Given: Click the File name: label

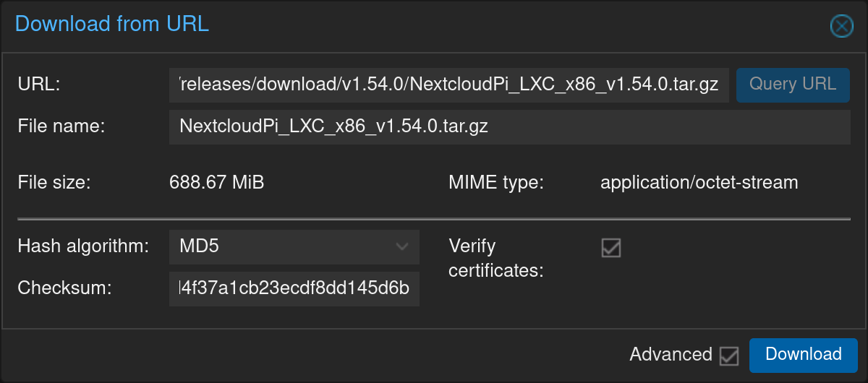Looking at the screenshot, I should pos(61,126).
